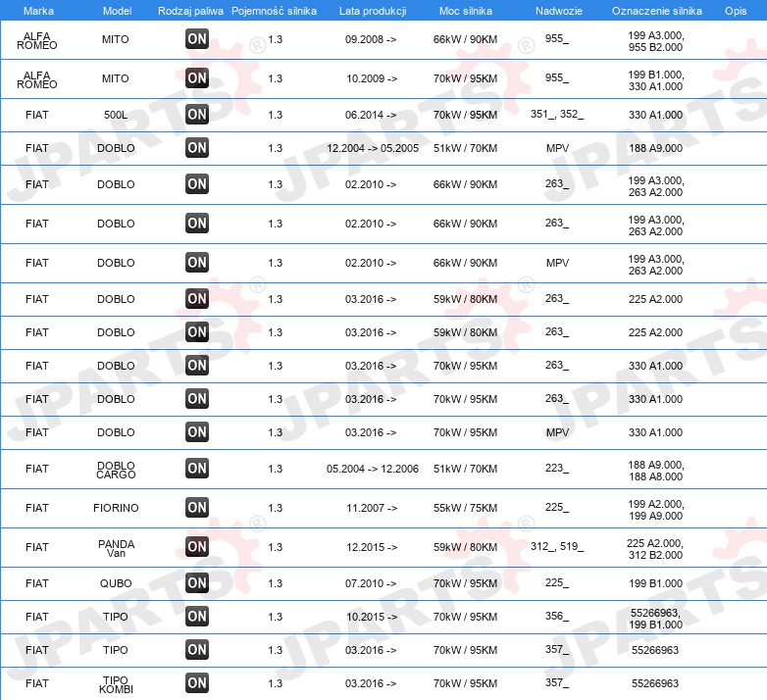The height and width of the screenshot is (700, 767).
Task: Click the body code 351_, 352_
Action: pyautogui.click(x=557, y=114)
